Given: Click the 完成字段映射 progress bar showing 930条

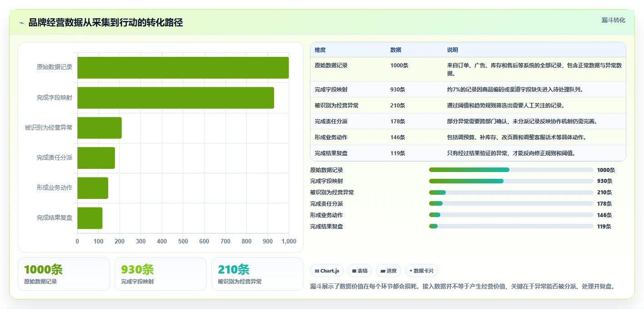Looking at the screenshot, I should (511, 181).
